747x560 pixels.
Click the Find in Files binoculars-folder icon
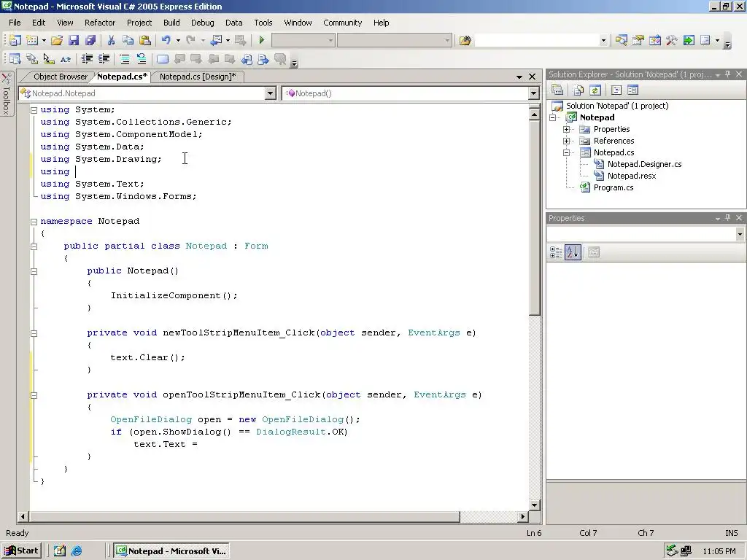465,41
